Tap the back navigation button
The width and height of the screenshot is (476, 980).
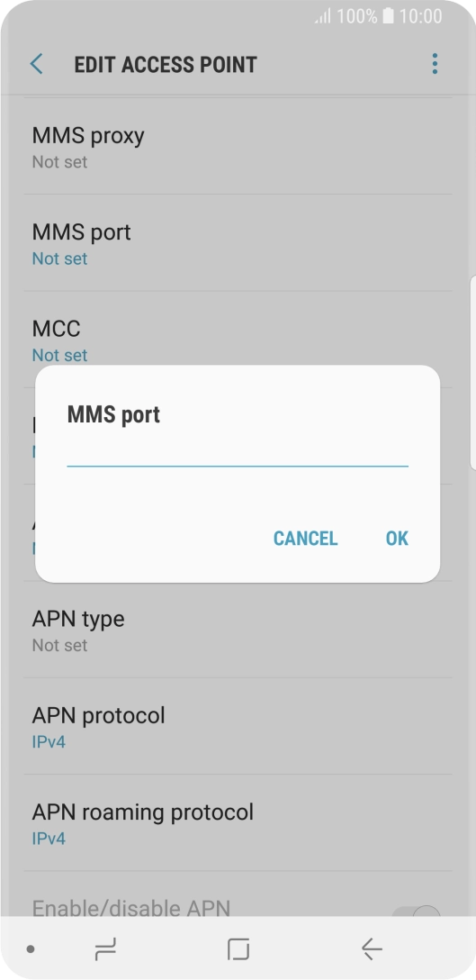pos(372,949)
